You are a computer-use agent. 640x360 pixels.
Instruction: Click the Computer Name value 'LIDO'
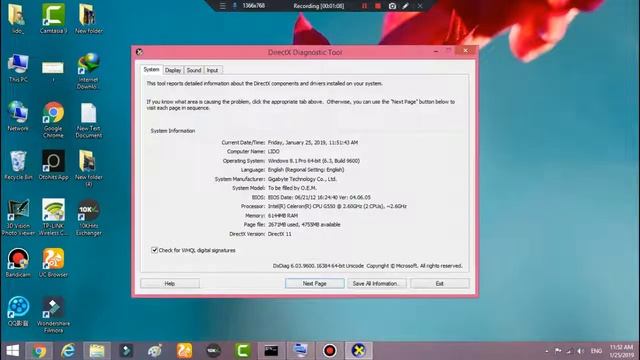(273, 151)
